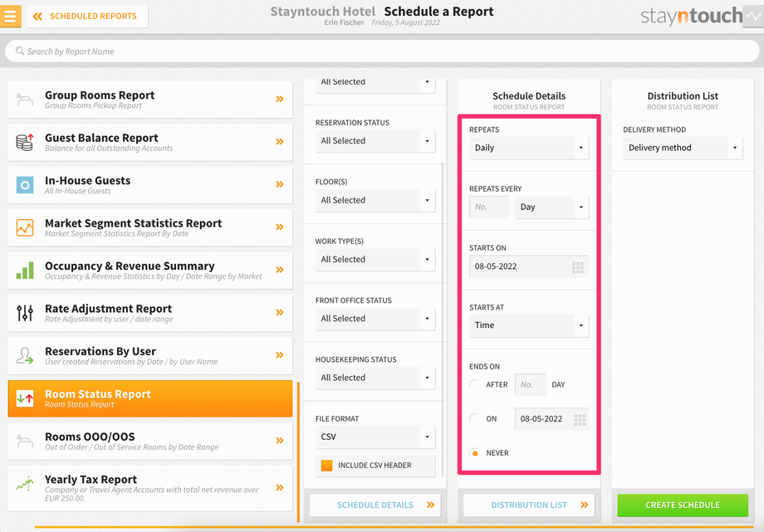This screenshot has width=764, height=532.
Task: Select the In-House Guests list item
Action: coord(150,185)
